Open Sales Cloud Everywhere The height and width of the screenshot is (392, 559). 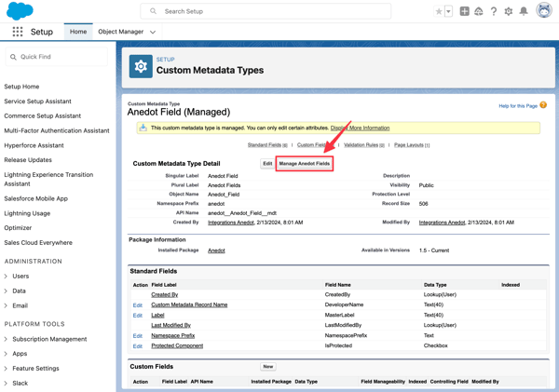click(38, 243)
